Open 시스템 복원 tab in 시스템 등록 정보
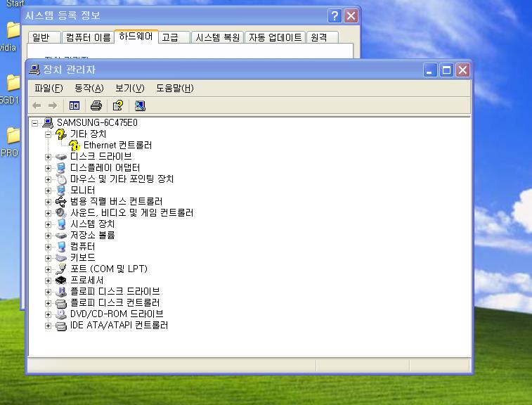This screenshot has height=405, width=532. (217, 37)
